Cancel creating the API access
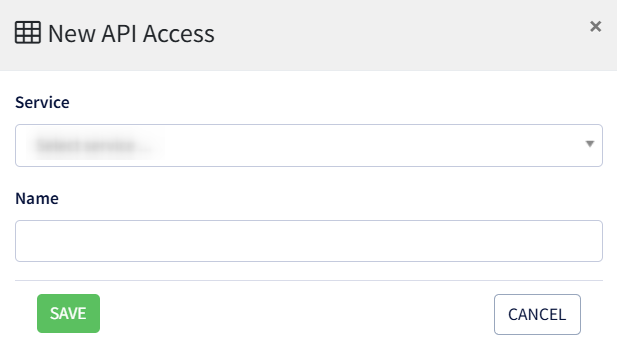Image resolution: width=617 pixels, height=360 pixels. 537,314
